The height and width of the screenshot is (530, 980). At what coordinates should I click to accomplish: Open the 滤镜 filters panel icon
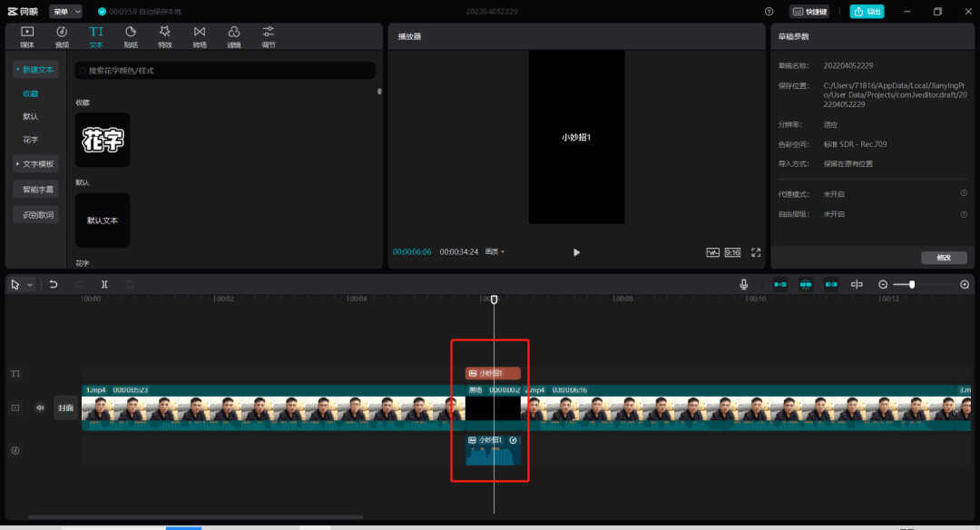point(234,36)
